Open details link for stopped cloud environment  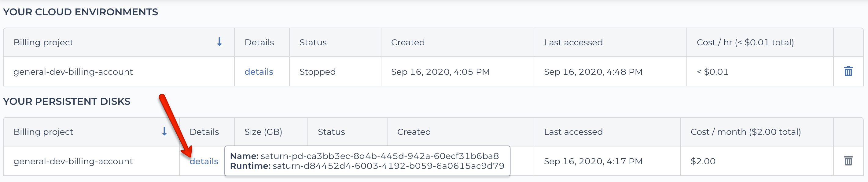coord(259,72)
